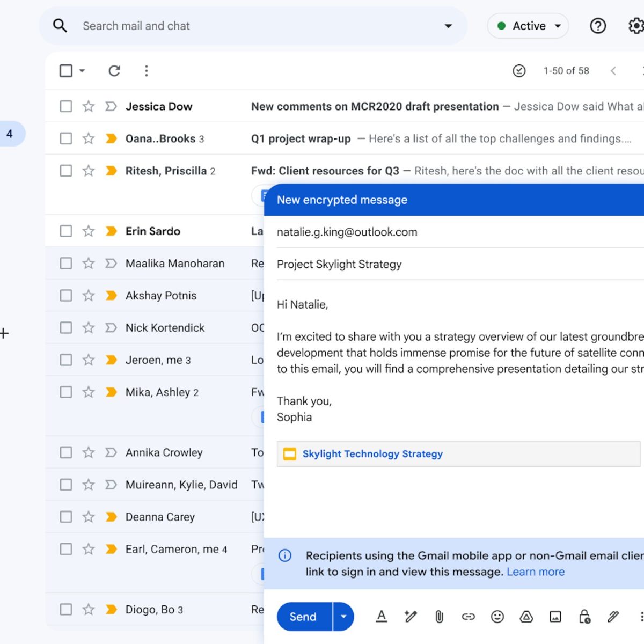
Task: Follow the Learn more link
Action: coord(536,572)
